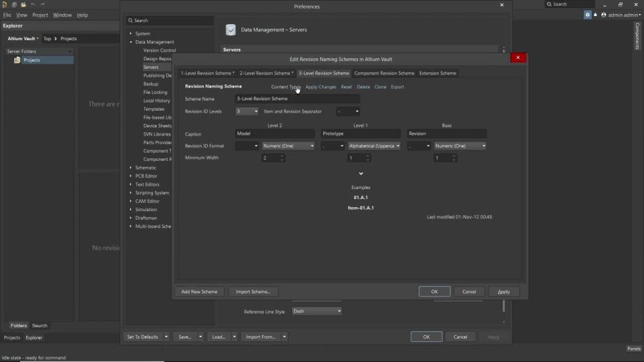
Task: Collapse the examples chevron expander
Action: pos(361,174)
